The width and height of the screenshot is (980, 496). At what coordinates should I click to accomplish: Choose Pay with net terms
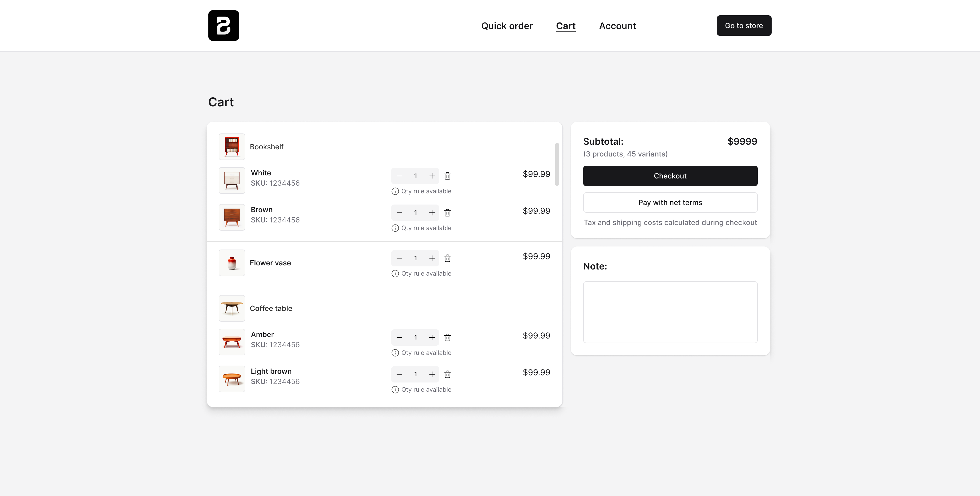click(670, 202)
